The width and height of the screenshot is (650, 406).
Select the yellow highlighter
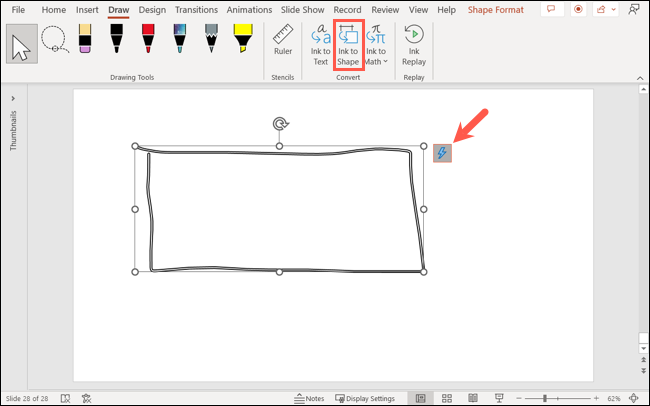[x=243, y=38]
